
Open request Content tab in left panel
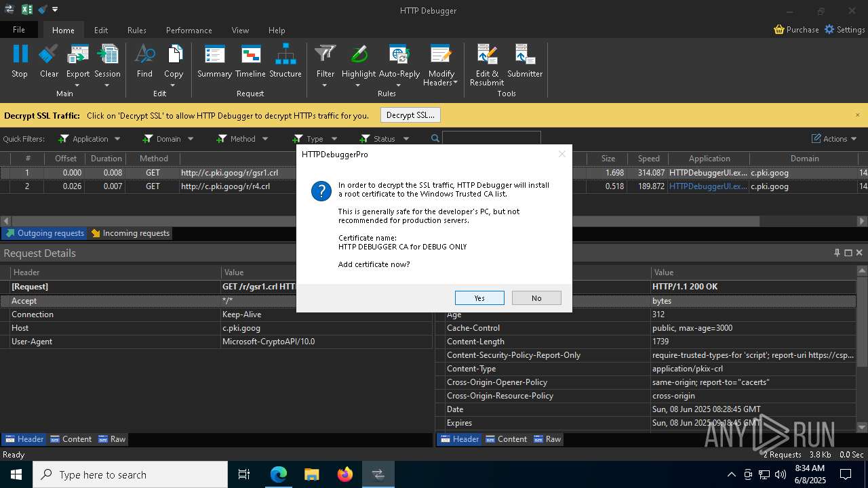click(71, 439)
